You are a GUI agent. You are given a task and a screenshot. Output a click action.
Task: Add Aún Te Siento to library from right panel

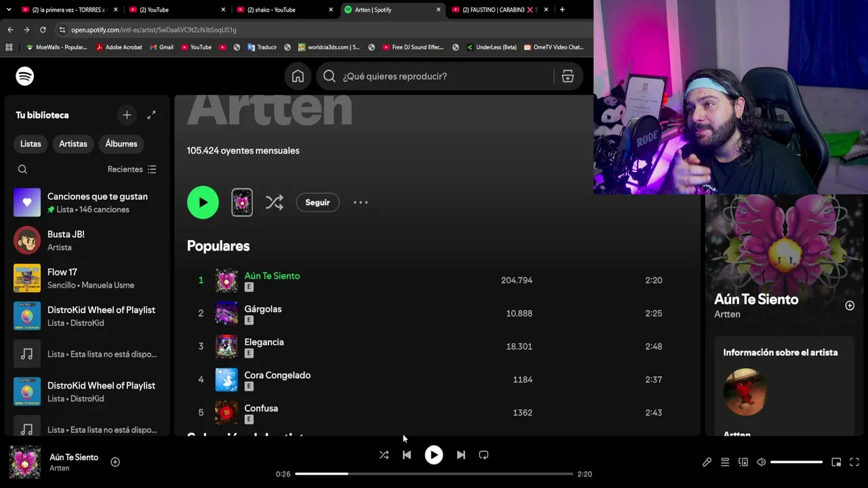coord(850,306)
